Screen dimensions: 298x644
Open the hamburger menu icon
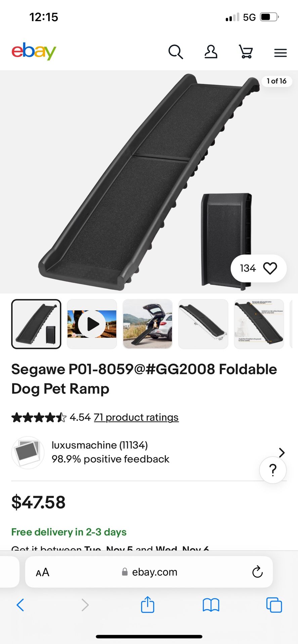[280, 53]
